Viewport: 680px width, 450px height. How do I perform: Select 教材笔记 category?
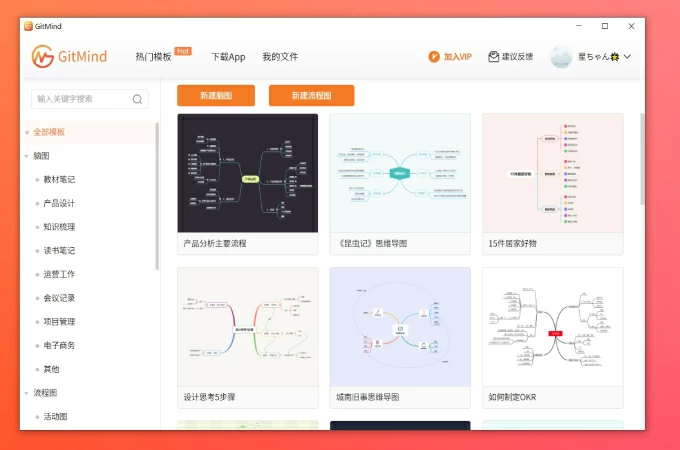(x=59, y=179)
